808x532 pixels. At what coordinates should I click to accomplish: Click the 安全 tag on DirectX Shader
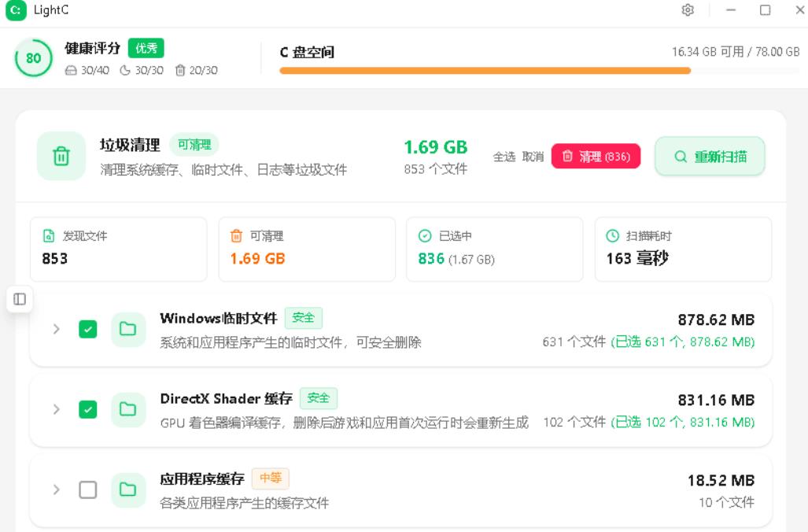tap(319, 398)
